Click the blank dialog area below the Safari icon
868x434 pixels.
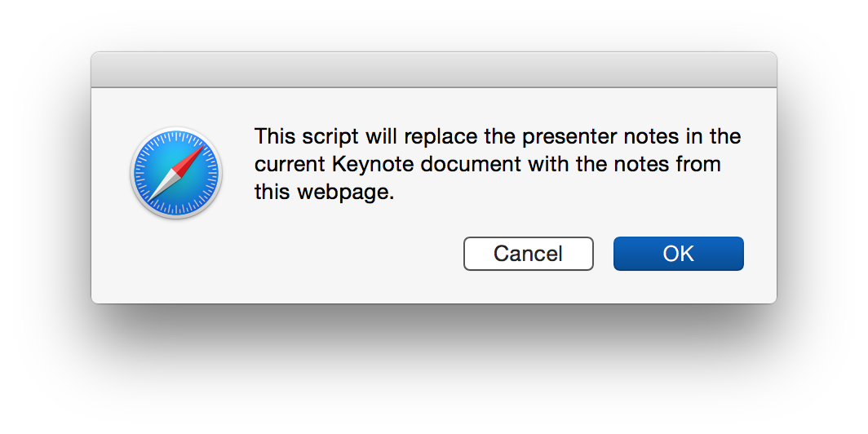(176, 260)
